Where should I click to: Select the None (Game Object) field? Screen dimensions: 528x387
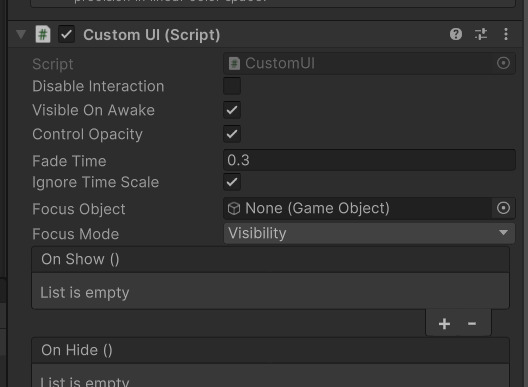[358, 208]
